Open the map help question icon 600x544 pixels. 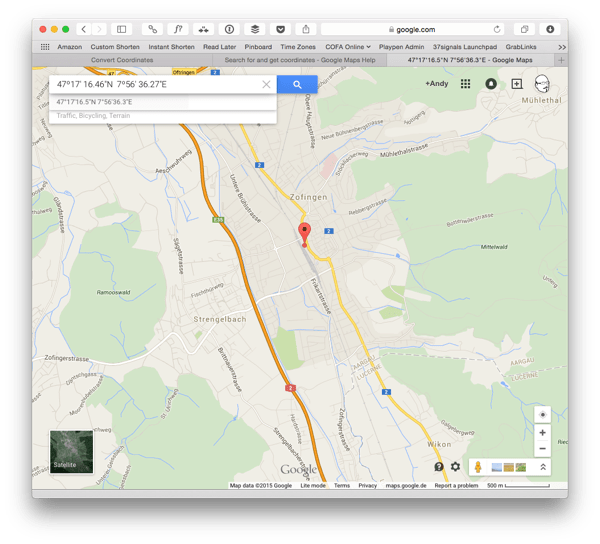point(439,467)
